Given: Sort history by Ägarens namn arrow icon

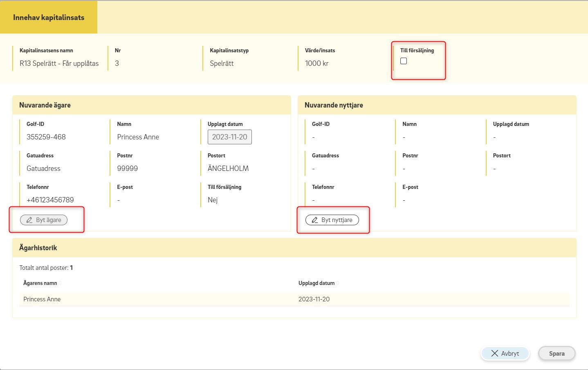Looking at the screenshot, I should [x=61, y=283].
